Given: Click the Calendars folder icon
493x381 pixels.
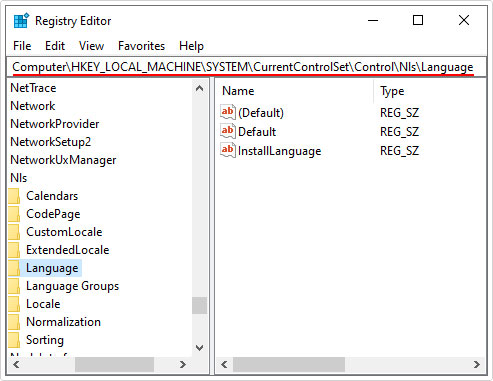Looking at the screenshot, I should (14, 196).
